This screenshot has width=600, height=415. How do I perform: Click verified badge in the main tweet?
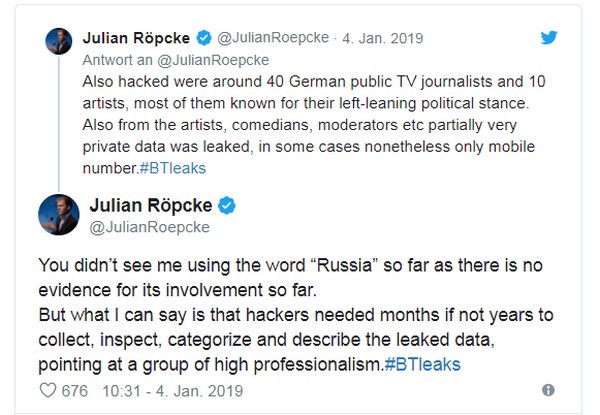[227, 206]
